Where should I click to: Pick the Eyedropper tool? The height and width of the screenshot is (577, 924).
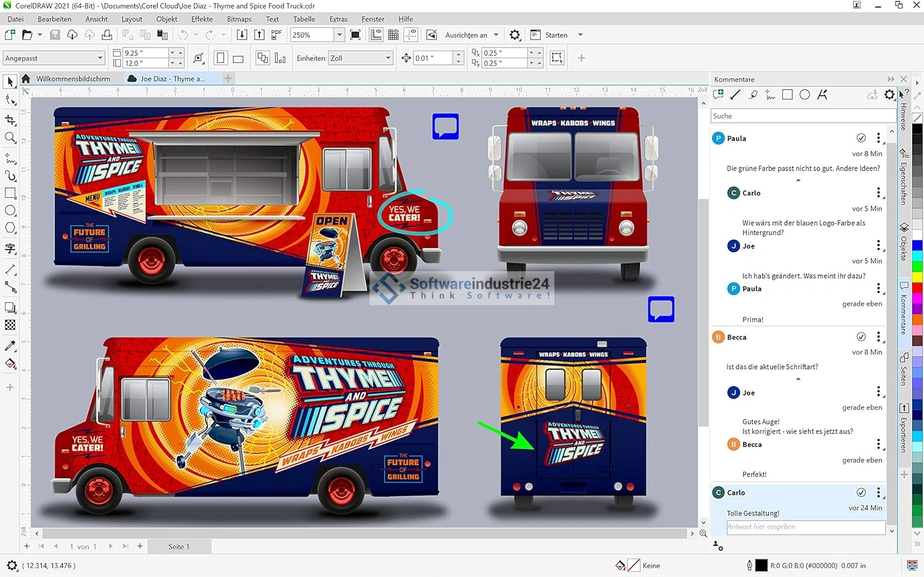click(x=10, y=346)
